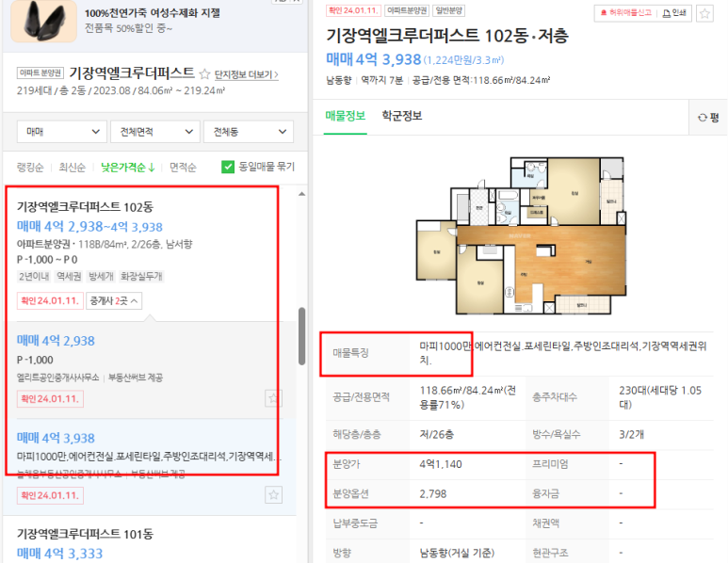The height and width of the screenshot is (563, 728).
Task: Open the 100%천연가죽 여성수제화 ad title
Action: [x=153, y=13]
